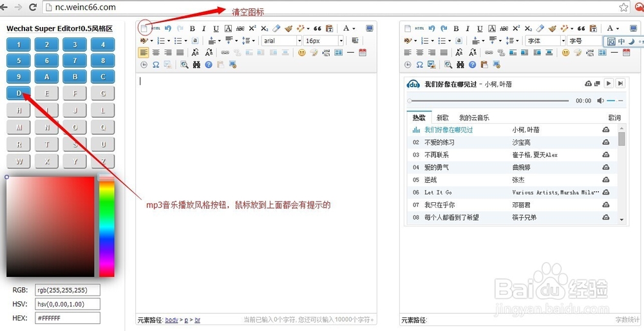Open find and replace binoculars in left editor
The image size is (644, 331).
[196, 64]
